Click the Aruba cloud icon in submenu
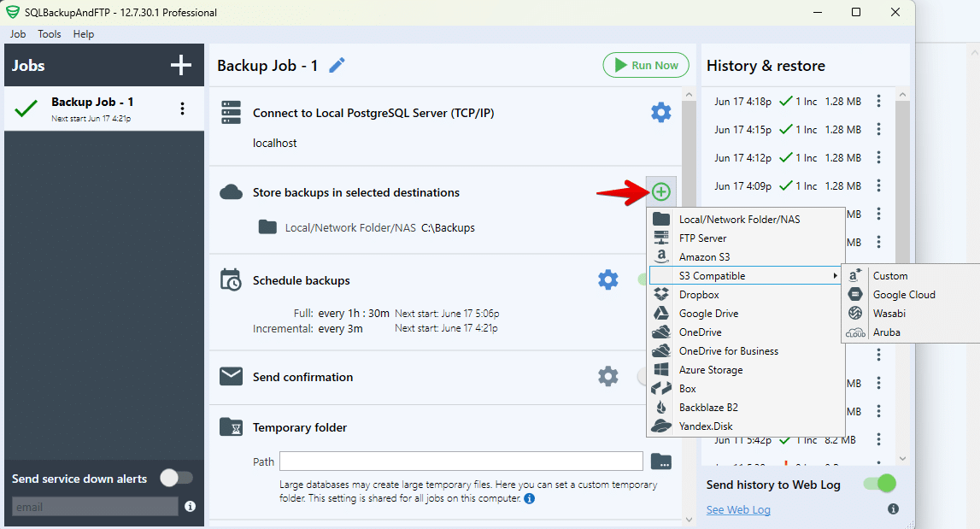The width and height of the screenshot is (980, 529). click(x=855, y=332)
